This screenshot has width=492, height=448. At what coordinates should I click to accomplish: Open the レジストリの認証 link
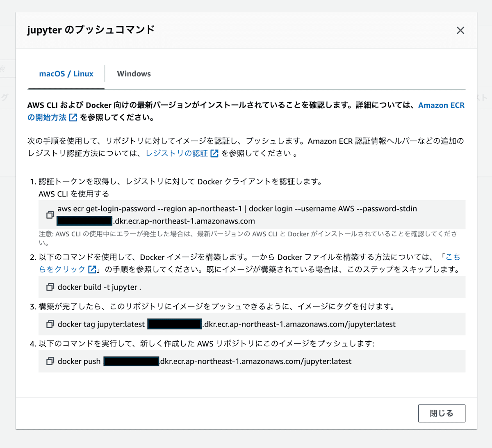tap(182, 153)
